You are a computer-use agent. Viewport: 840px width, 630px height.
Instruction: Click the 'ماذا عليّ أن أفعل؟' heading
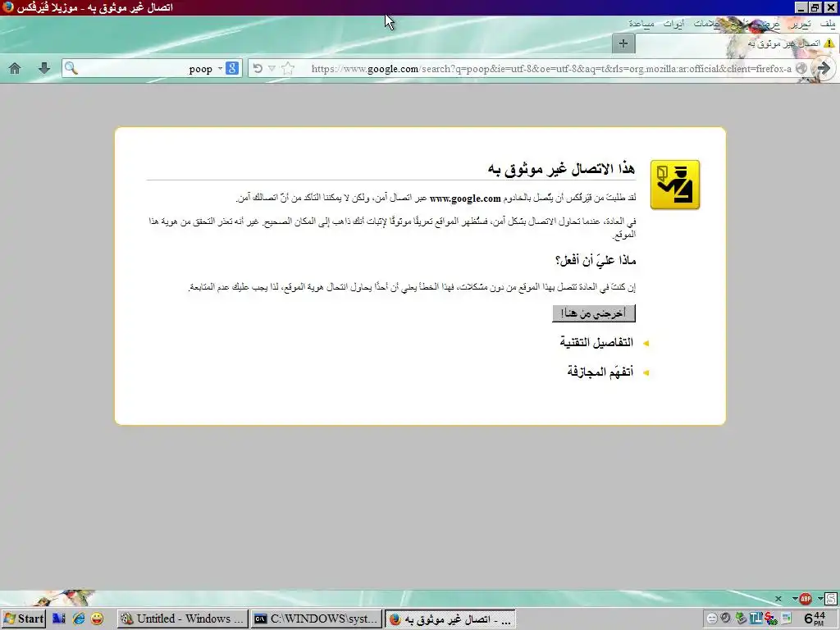pos(596,260)
